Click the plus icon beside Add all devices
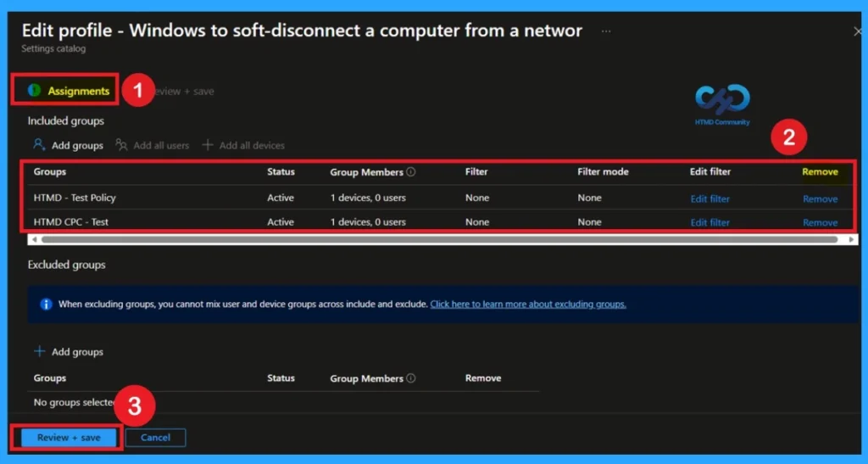 (x=208, y=144)
